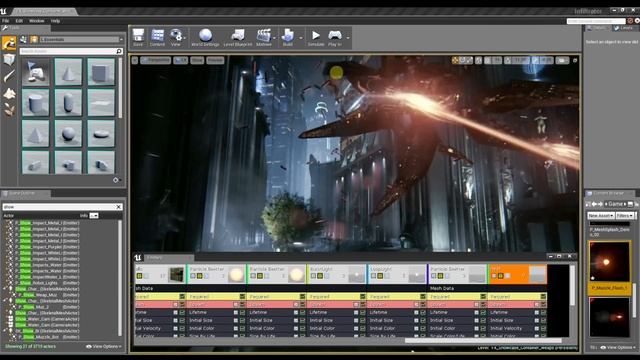Open the Info column dropdown in Scene Outliner
The height and width of the screenshot is (360, 640).
tap(94, 216)
